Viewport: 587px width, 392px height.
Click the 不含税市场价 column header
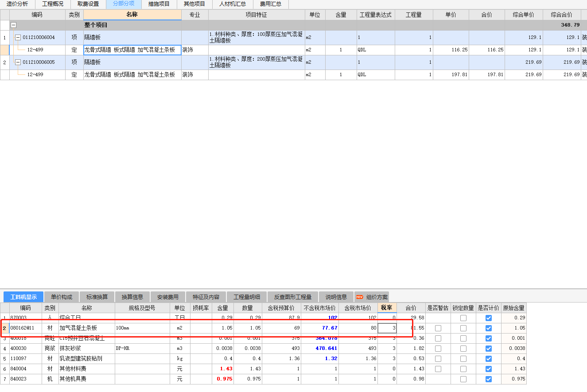pyautogui.click(x=320, y=308)
